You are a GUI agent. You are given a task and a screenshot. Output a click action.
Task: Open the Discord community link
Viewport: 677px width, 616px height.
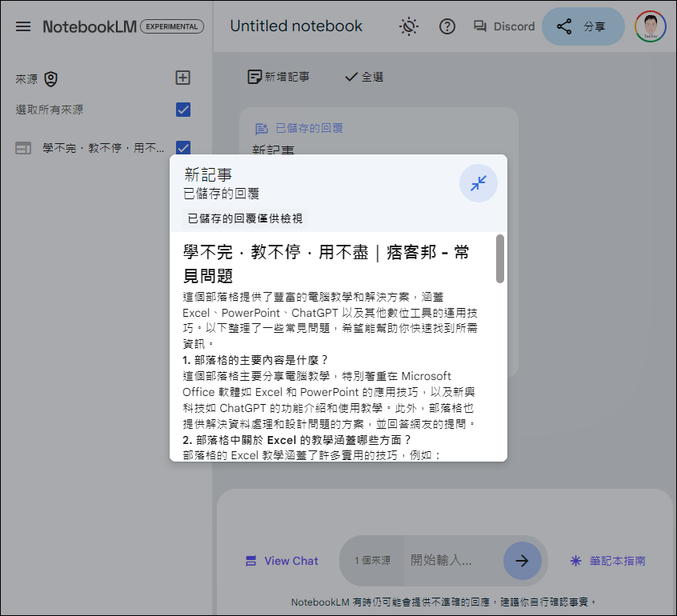click(504, 26)
